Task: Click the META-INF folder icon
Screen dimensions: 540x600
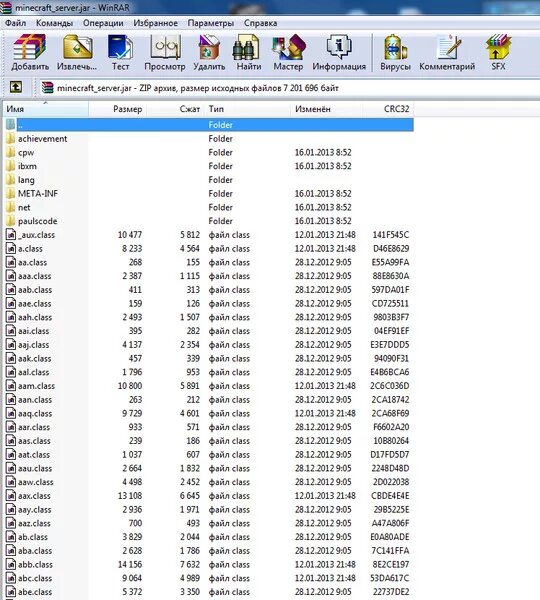Action: (x=11, y=194)
